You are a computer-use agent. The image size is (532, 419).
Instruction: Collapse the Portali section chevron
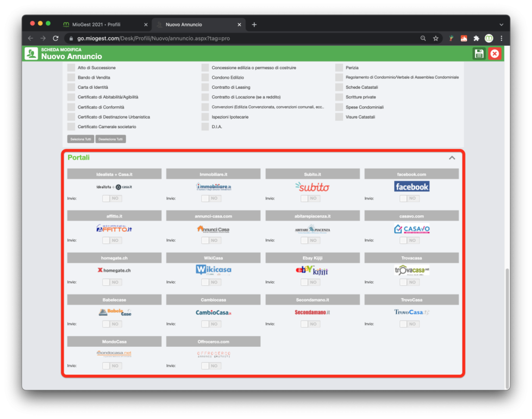[x=452, y=158]
